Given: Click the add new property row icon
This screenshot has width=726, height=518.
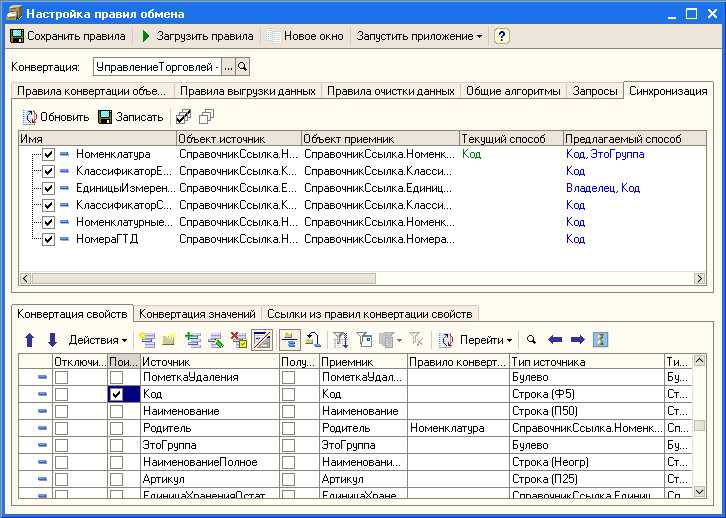Looking at the screenshot, I should coord(147,340).
